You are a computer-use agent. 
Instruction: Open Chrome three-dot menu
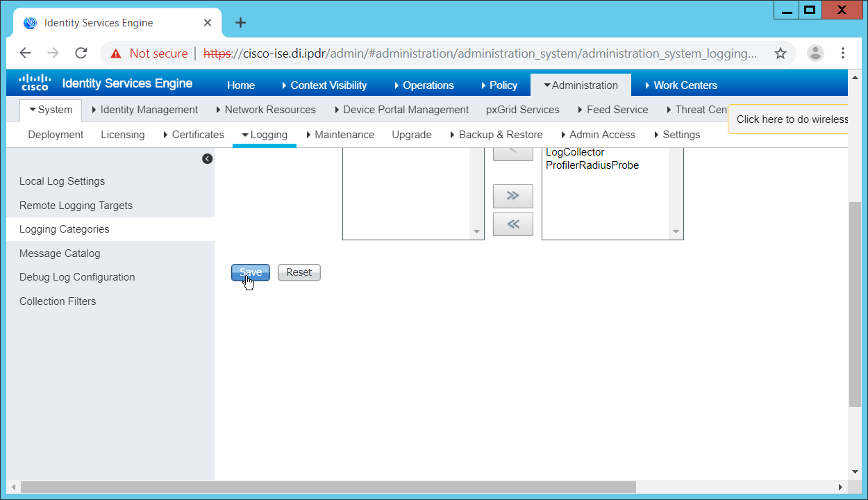(x=842, y=53)
